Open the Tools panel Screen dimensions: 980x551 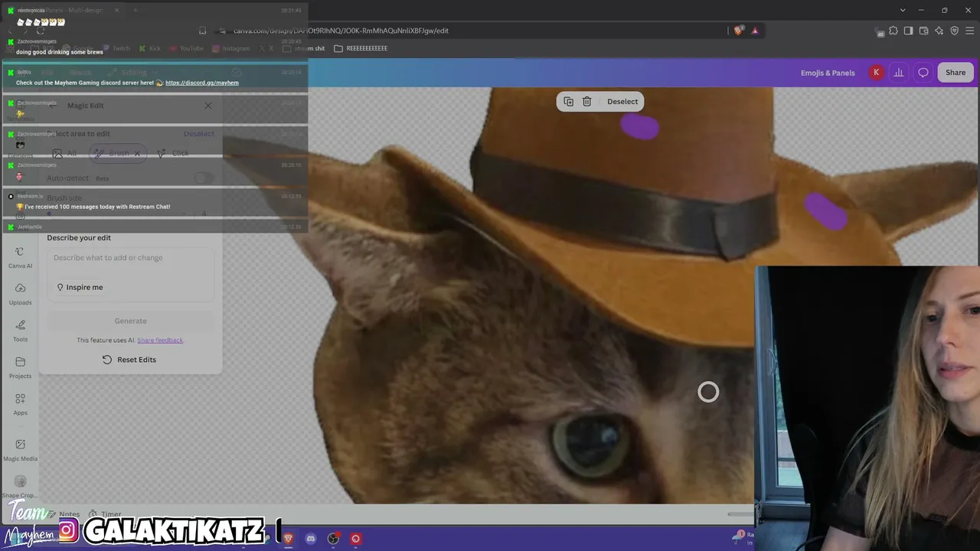20,331
